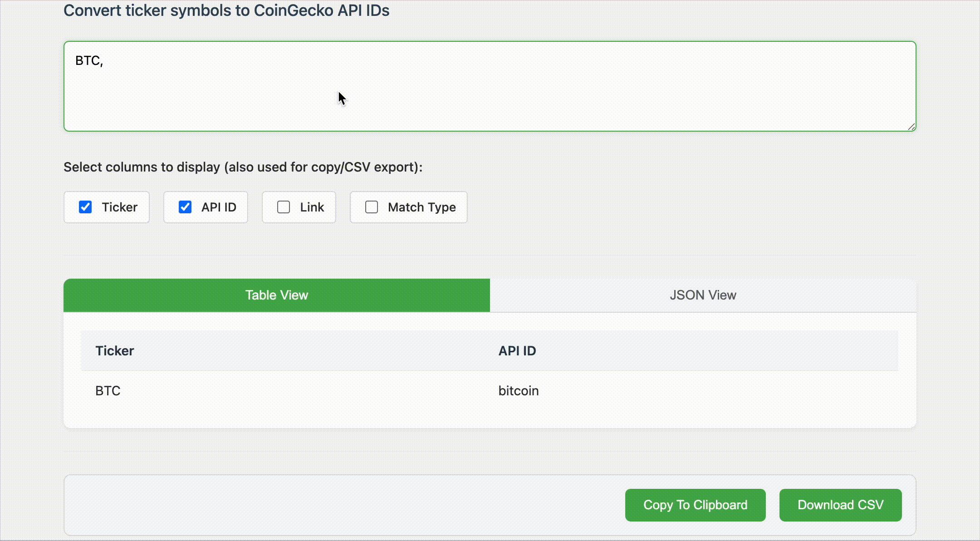Viewport: 980px width, 541px height.
Task: Disable the API ID checkbox
Action: point(185,207)
